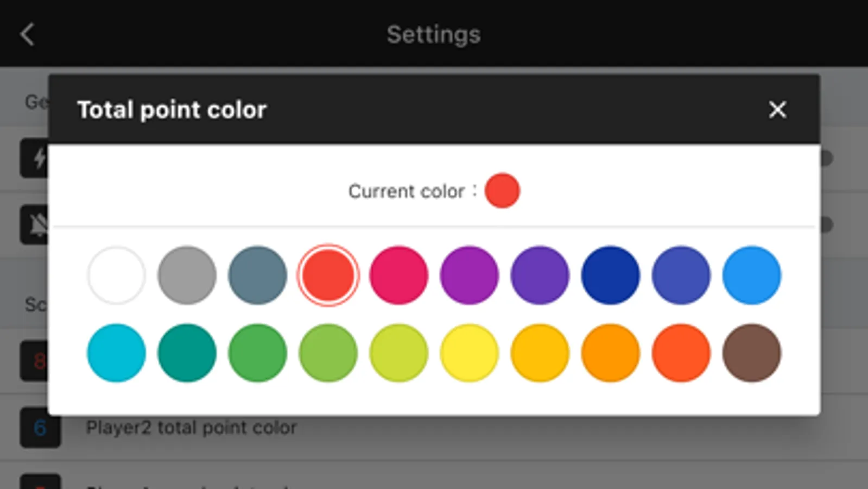Viewport: 868px width, 489px height.
Task: Select the blue-gray slate color swatch
Action: coord(257,275)
